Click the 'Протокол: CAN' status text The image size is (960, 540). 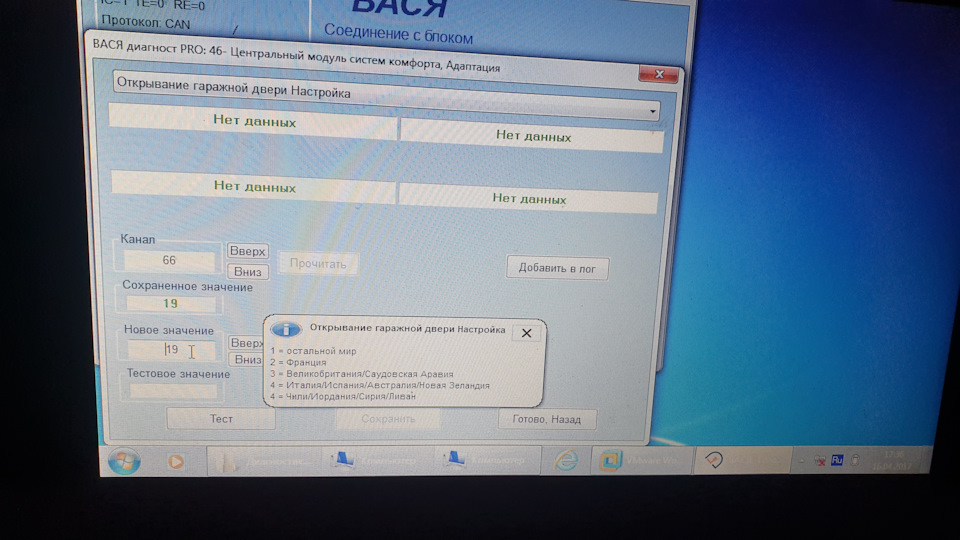[x=146, y=23]
